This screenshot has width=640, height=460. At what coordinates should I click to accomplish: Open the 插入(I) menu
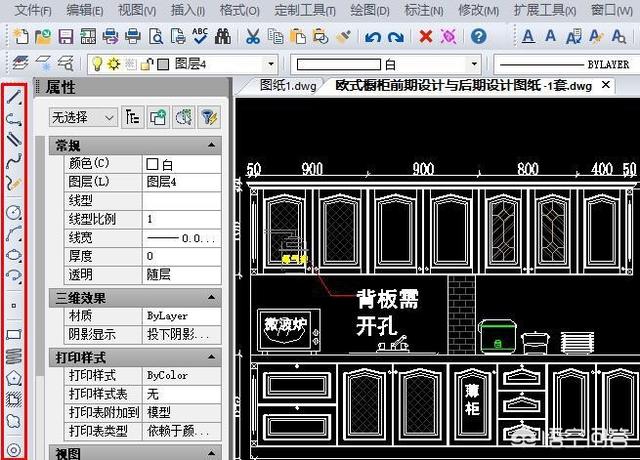point(188,10)
